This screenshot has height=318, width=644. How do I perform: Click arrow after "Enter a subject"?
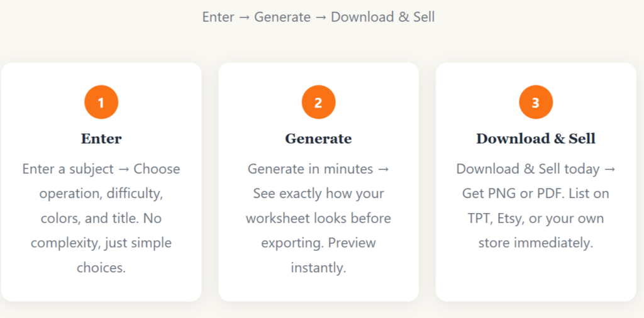(123, 169)
